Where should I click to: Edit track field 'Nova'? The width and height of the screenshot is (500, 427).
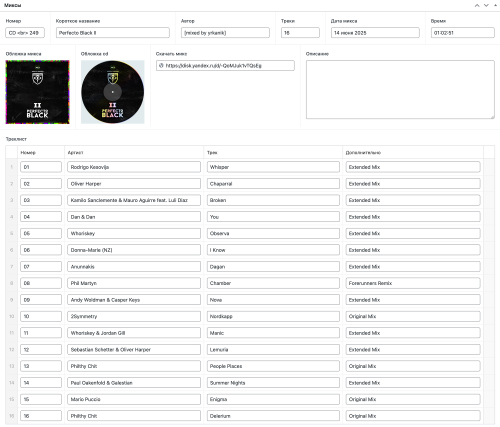pyautogui.click(x=273, y=300)
